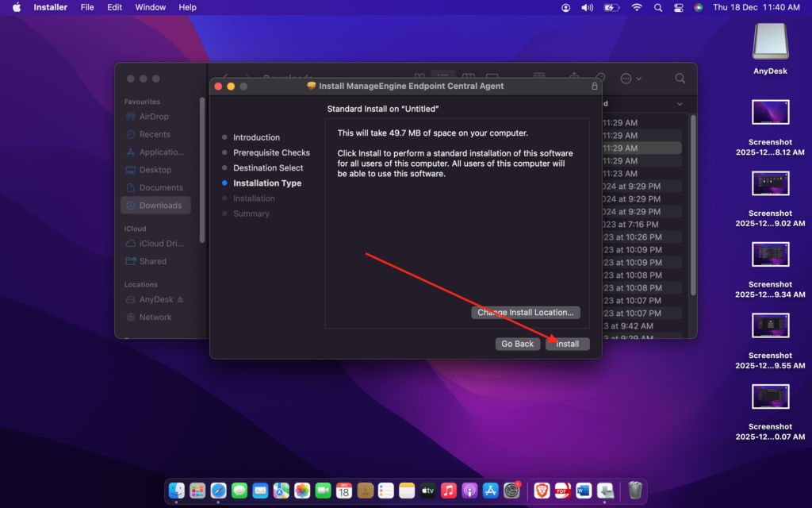Open the Installer menu in menu bar
Screen dimensions: 812x508
coord(50,7)
